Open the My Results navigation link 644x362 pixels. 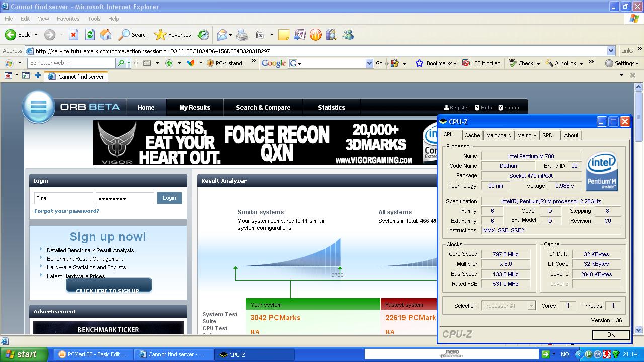(195, 108)
